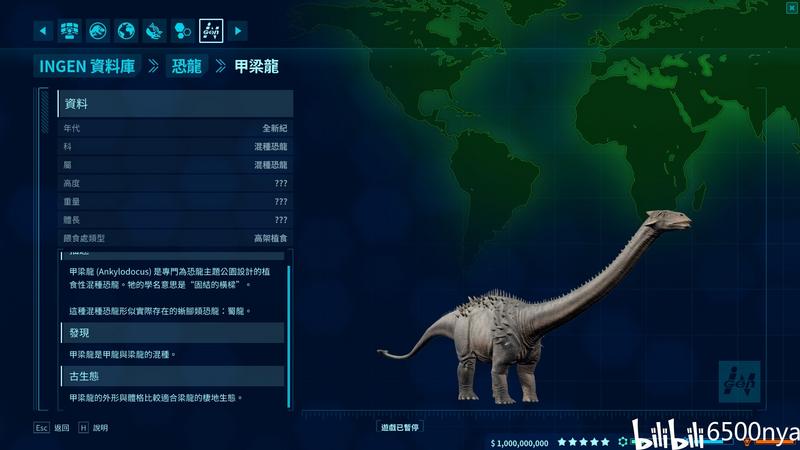The width and height of the screenshot is (800, 450).
Task: Open the globe world map tab
Action: 126,31
